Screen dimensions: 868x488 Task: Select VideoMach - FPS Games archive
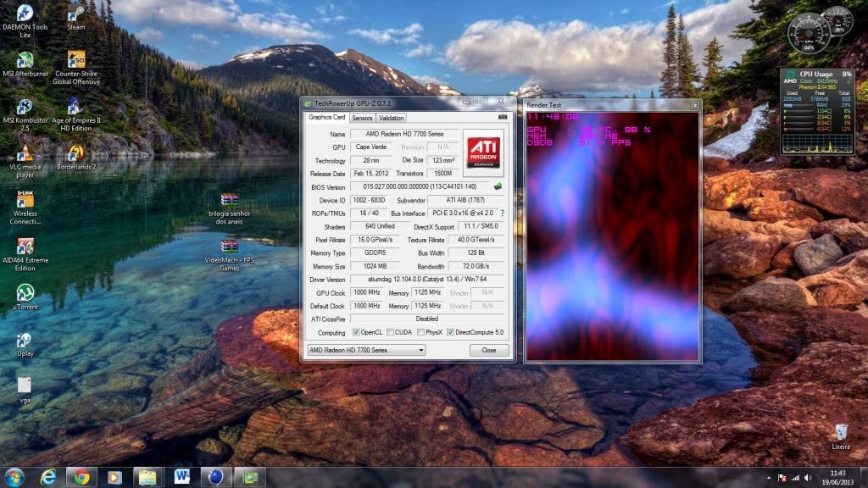point(229,255)
